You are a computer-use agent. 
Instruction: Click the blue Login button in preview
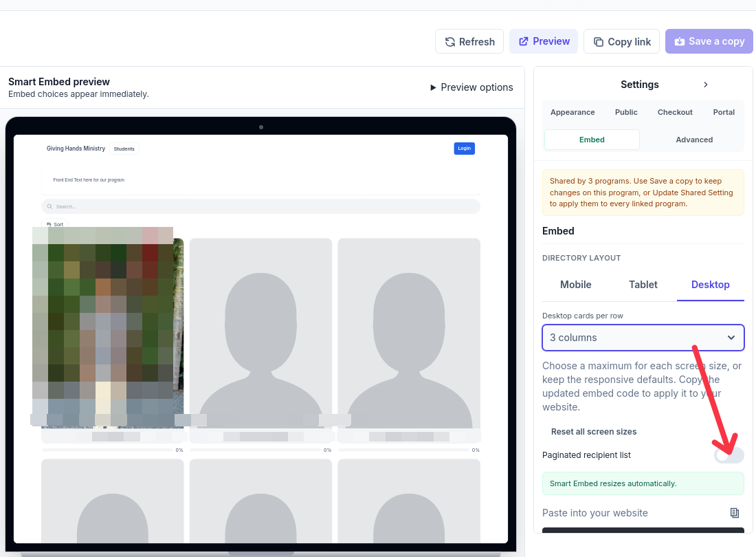465,149
